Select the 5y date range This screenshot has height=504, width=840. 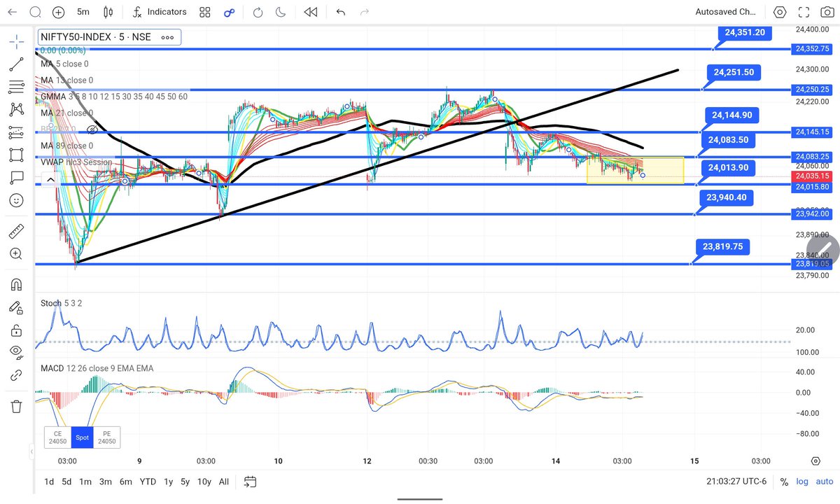185,482
